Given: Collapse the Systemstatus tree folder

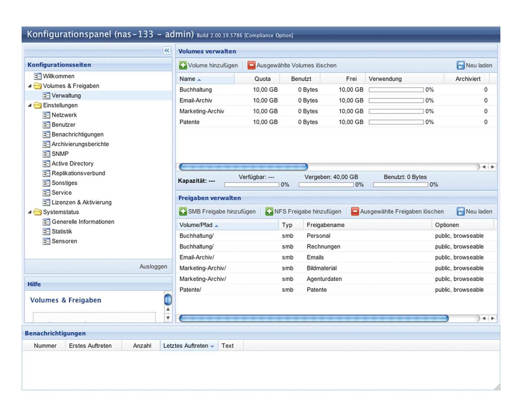Looking at the screenshot, I should [x=30, y=213].
